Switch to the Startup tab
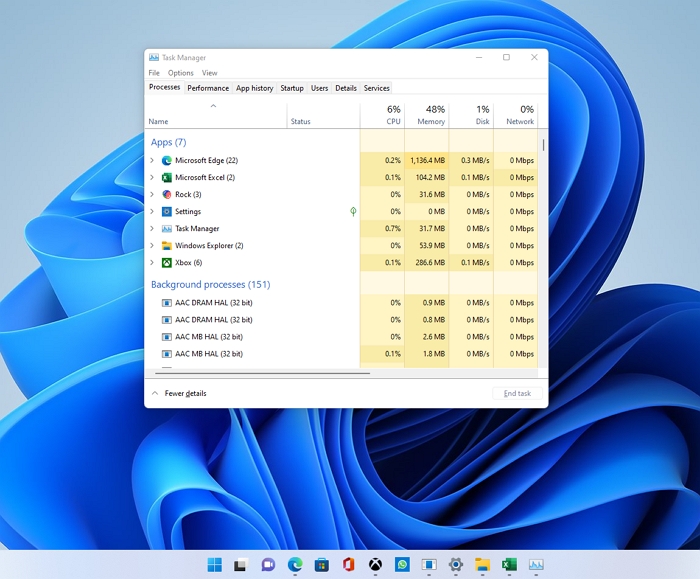 [x=292, y=88]
